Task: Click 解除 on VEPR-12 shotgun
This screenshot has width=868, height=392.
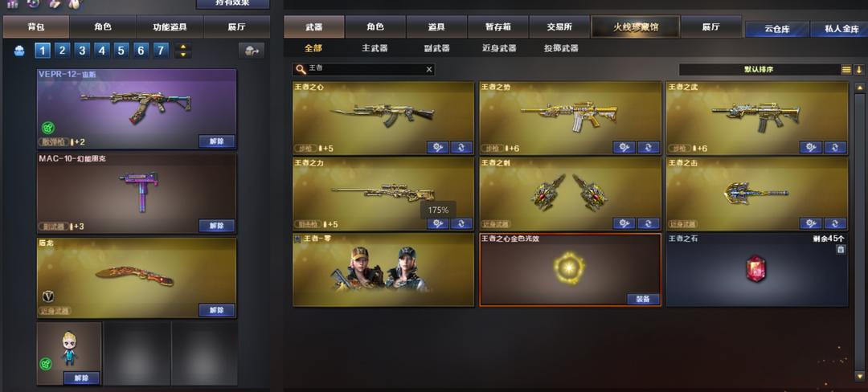Action: pyautogui.click(x=216, y=141)
